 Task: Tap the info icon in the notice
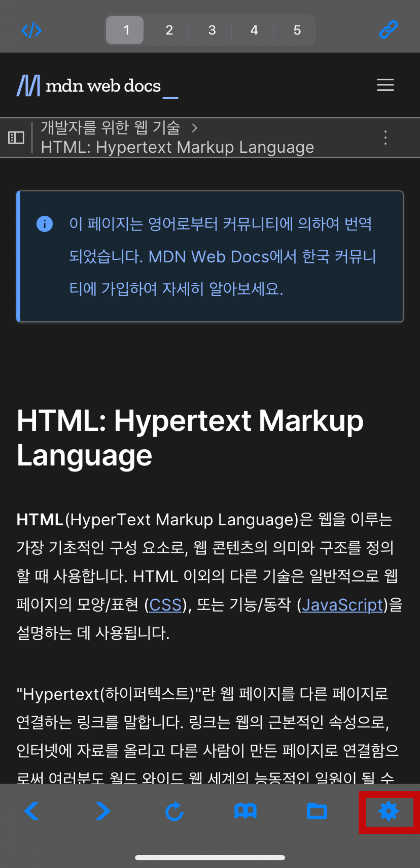[x=44, y=224]
